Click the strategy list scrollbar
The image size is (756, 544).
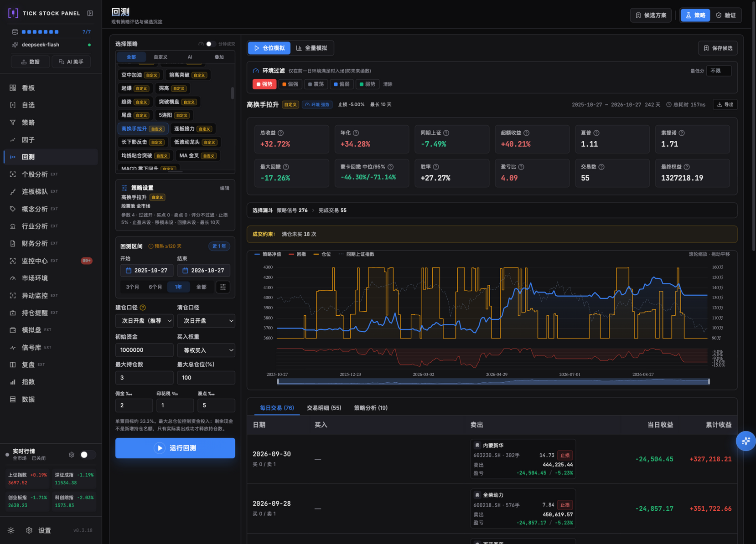click(x=233, y=92)
